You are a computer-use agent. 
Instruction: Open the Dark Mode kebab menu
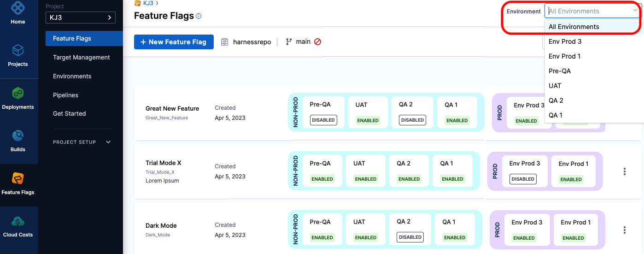click(x=624, y=230)
